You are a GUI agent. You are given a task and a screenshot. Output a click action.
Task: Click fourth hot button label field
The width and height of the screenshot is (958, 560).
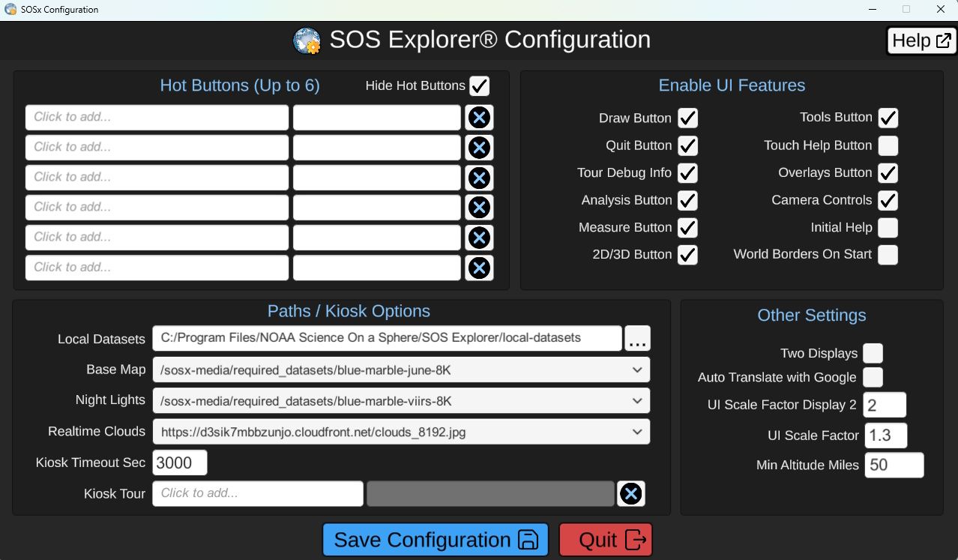coord(377,208)
